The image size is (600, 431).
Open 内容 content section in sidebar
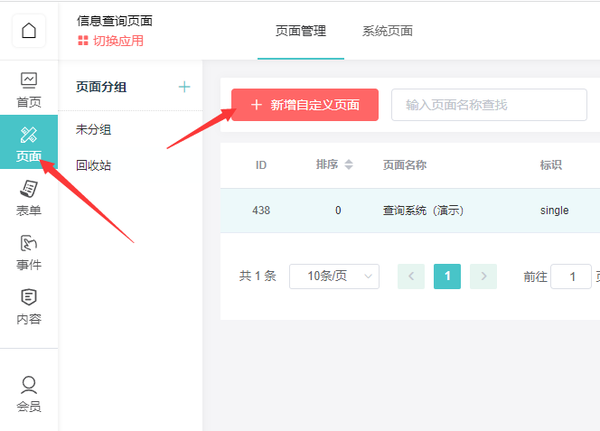coord(29,307)
